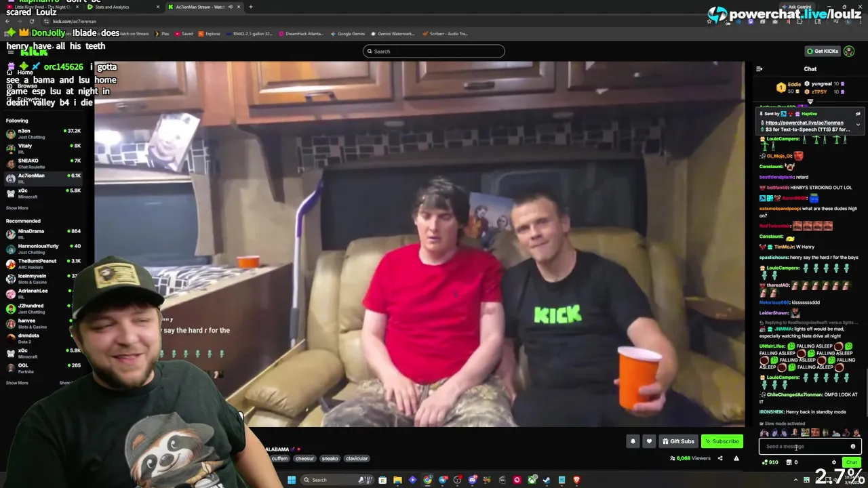Share the stream via the share icon
868x488 pixels.
point(720,458)
